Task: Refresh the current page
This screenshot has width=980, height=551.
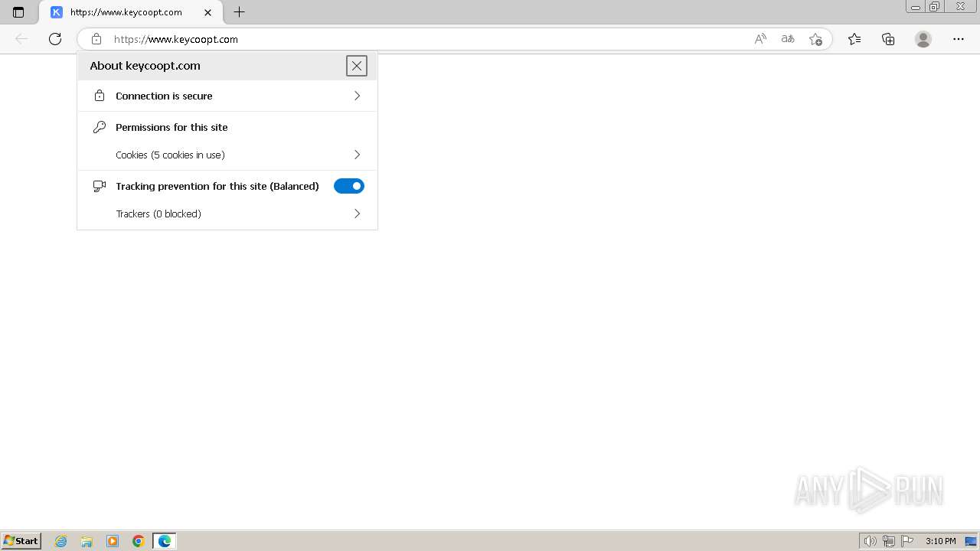Action: click(55, 39)
